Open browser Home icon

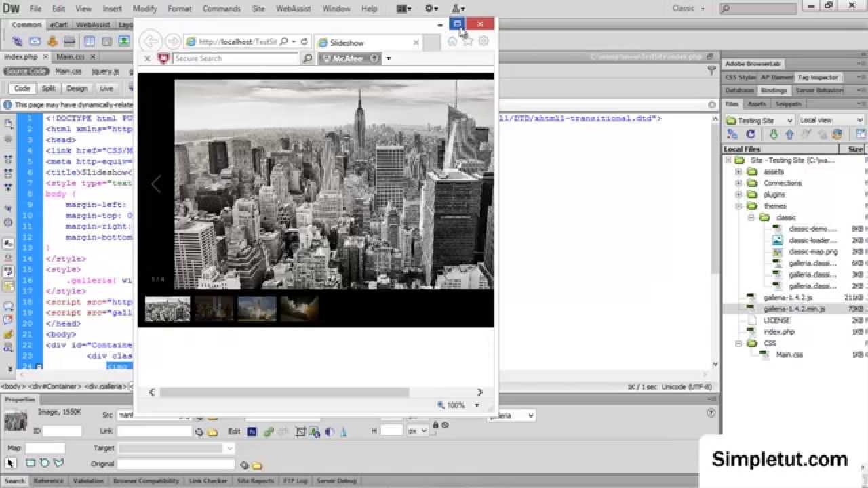452,41
